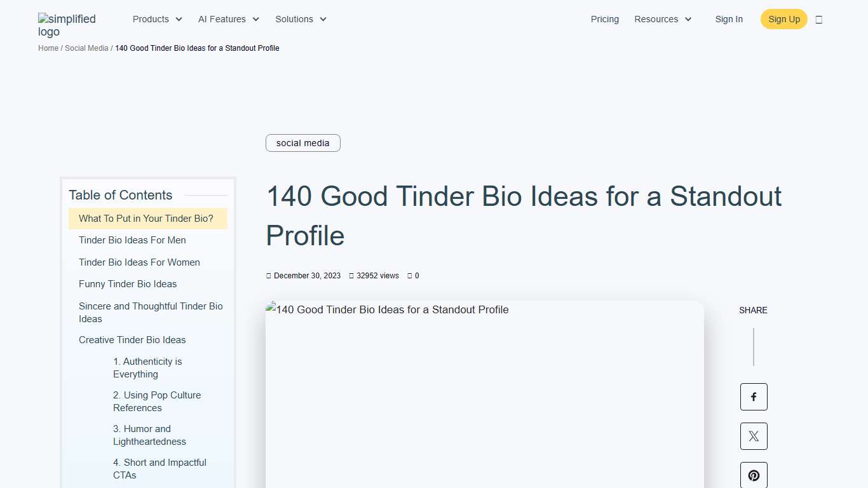Click the article featured image
The height and width of the screenshot is (488, 868).
point(484,394)
